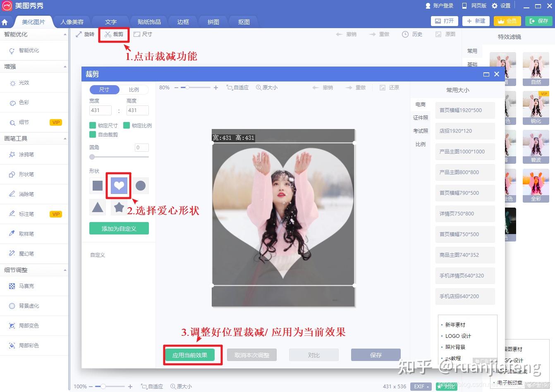The image size is (555, 392).
Task: Select the 魔幻笔 magic pen
Action: (34, 254)
